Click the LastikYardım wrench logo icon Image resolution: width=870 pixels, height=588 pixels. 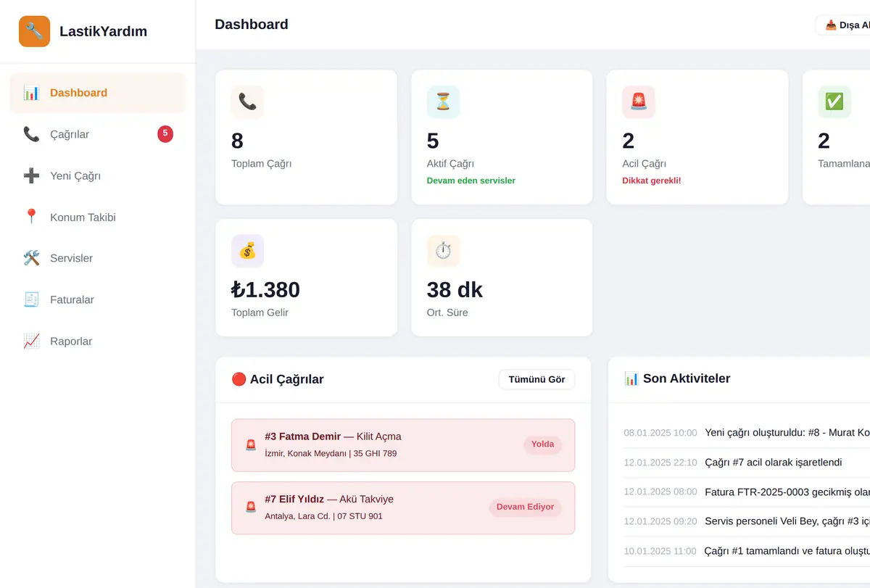tap(34, 31)
